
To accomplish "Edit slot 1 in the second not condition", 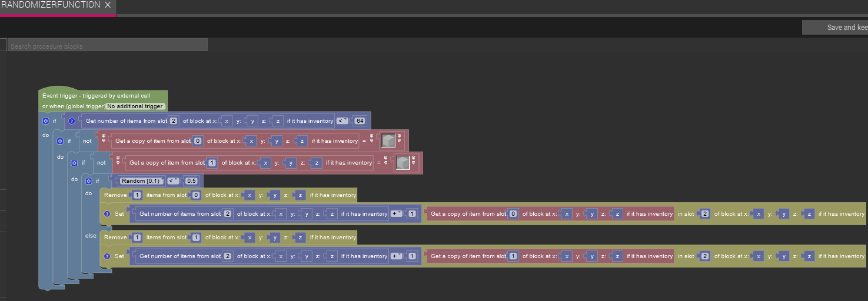I will coord(212,163).
